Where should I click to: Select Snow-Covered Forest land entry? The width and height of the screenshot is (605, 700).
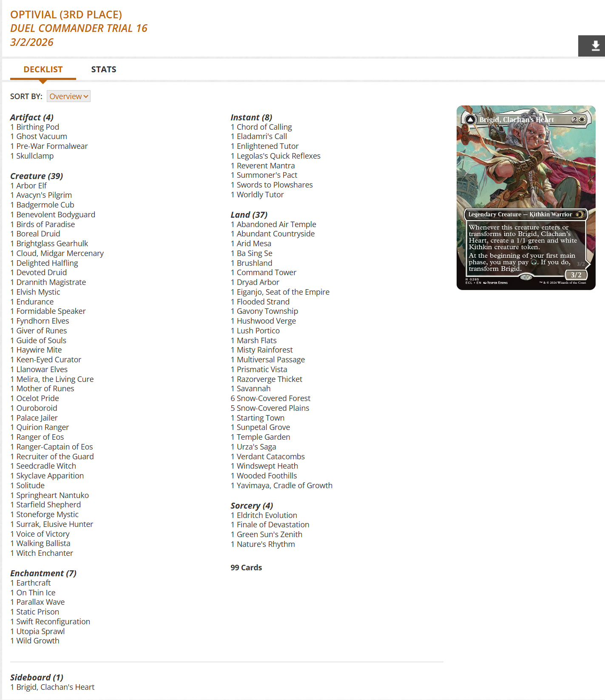pyautogui.click(x=273, y=398)
